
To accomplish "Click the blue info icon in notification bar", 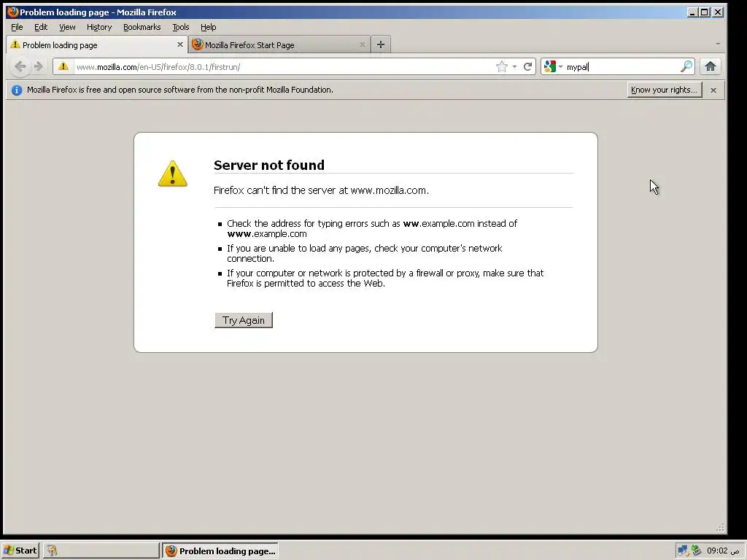I will coord(17,90).
